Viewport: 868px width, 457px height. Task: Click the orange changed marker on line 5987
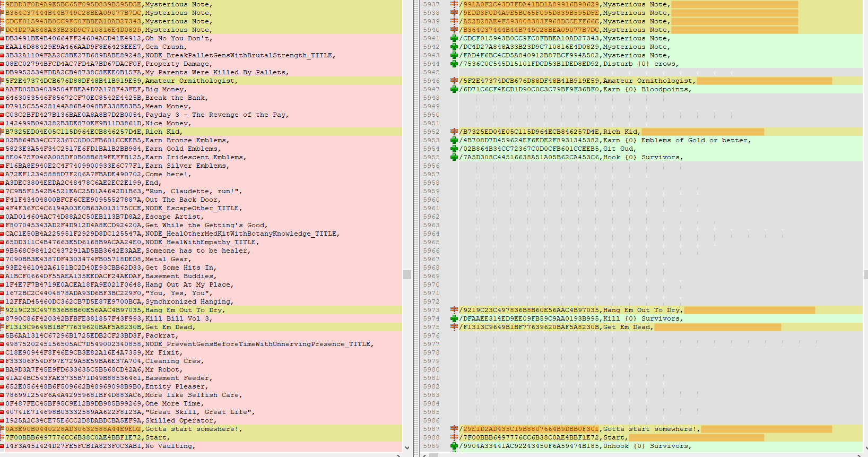click(x=454, y=429)
